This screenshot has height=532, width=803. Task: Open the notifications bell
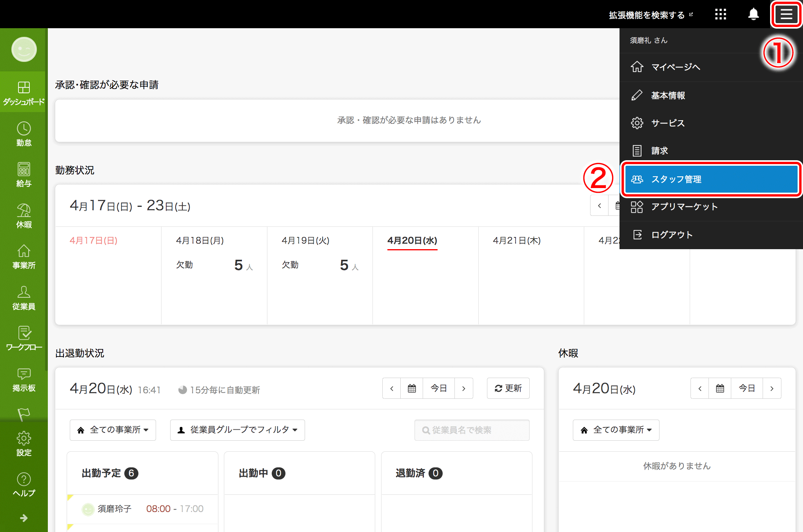coord(753,14)
